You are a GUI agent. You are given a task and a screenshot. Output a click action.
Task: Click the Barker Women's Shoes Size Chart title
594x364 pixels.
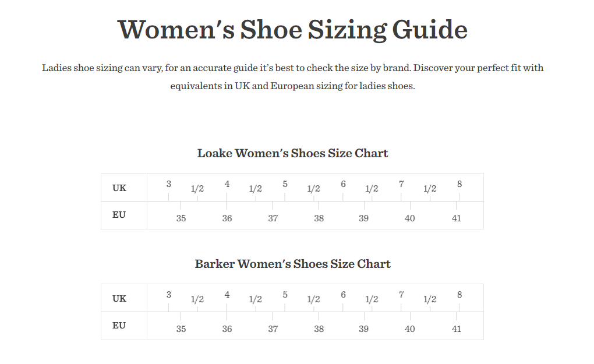click(292, 264)
